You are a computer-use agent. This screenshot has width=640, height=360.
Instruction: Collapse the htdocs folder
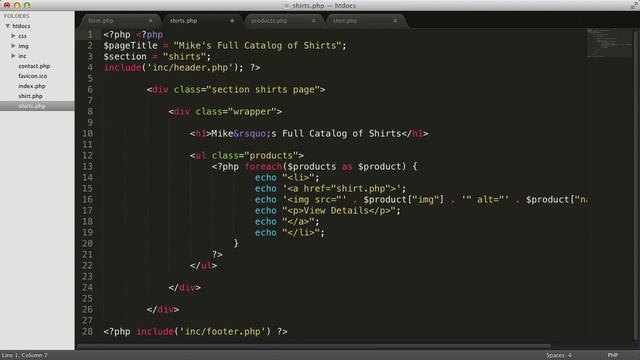pyautogui.click(x=7, y=26)
